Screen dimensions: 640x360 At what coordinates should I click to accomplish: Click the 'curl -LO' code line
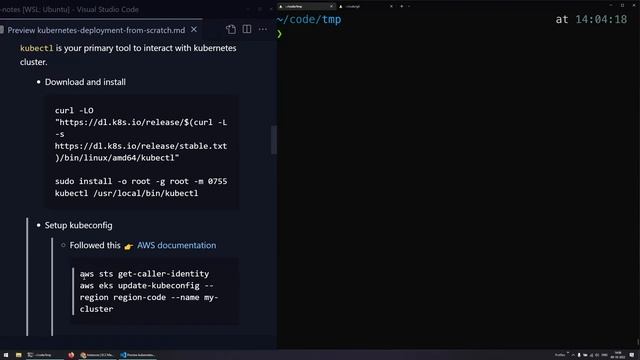coord(74,111)
